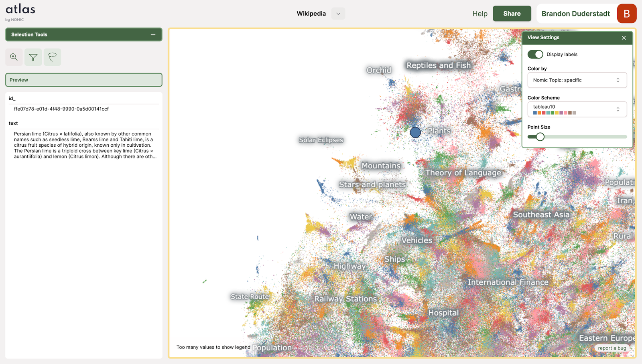The width and height of the screenshot is (642, 364).
Task: Click the Brandon Duderstadt user name
Action: tap(576, 14)
